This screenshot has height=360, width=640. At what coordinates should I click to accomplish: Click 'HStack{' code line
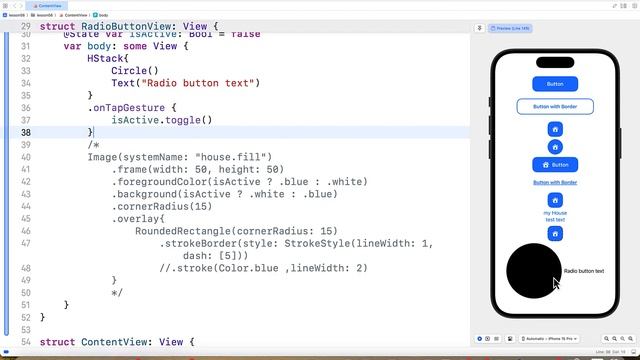[108, 58]
